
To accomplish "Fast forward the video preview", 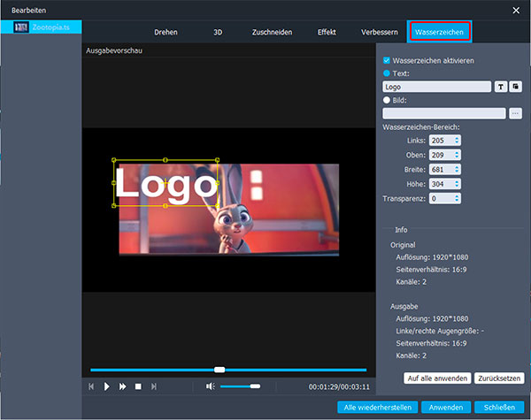I will coord(123,386).
